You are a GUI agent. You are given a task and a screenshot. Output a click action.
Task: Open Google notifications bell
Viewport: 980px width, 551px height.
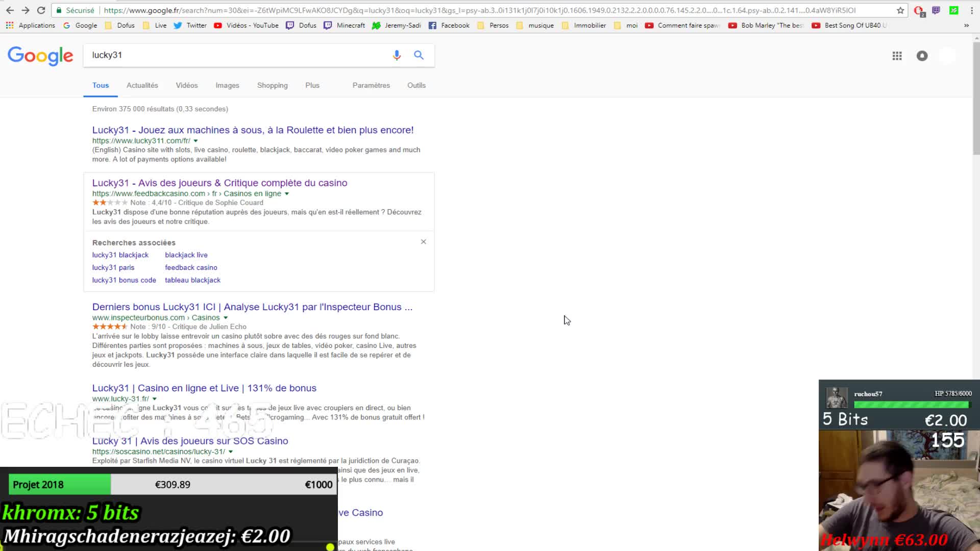[x=922, y=56]
